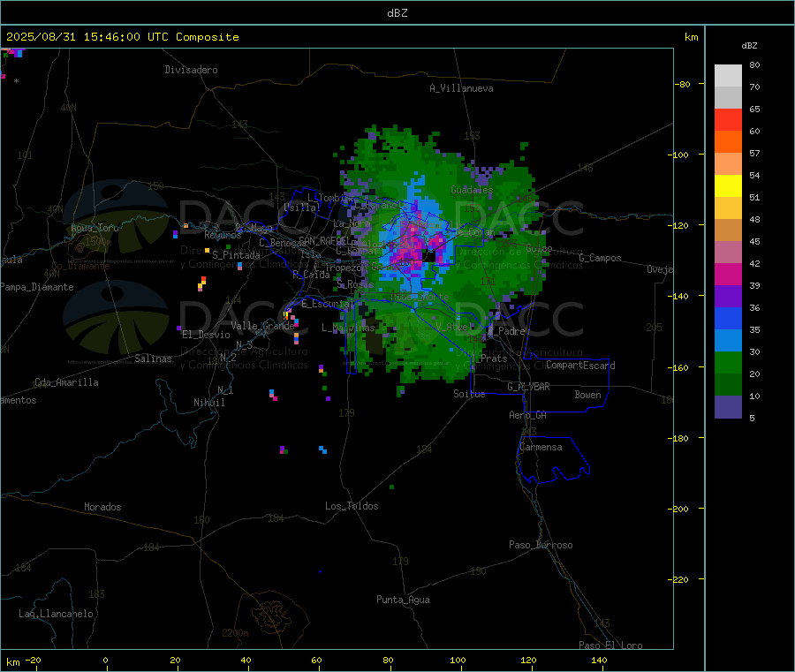Click the Nihuil map label
Image resolution: width=795 pixels, height=672 pixels.
[x=208, y=403]
